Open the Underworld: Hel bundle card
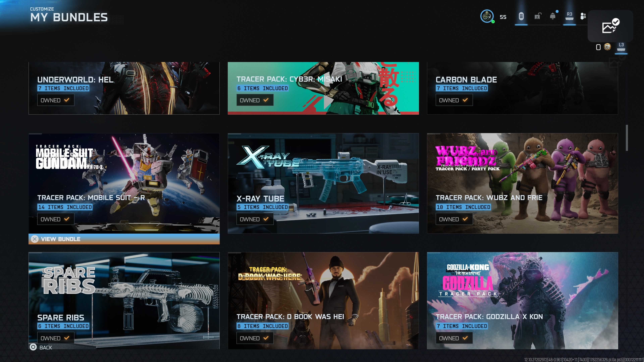The width and height of the screenshot is (644, 362). tap(124, 88)
